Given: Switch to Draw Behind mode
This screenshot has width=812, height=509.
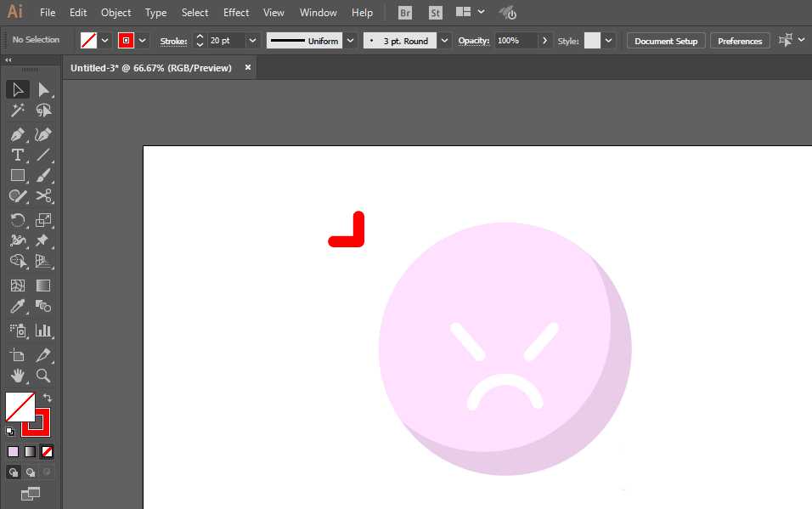Looking at the screenshot, I should point(31,472).
